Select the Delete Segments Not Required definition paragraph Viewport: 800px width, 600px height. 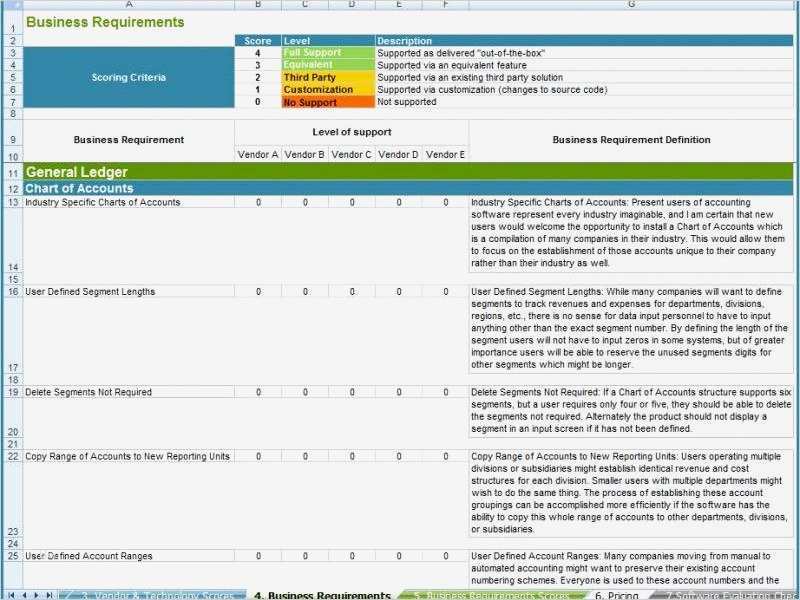[x=631, y=411]
